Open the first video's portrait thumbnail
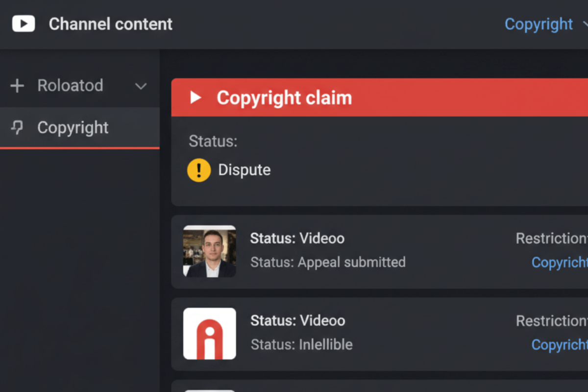 tap(209, 251)
